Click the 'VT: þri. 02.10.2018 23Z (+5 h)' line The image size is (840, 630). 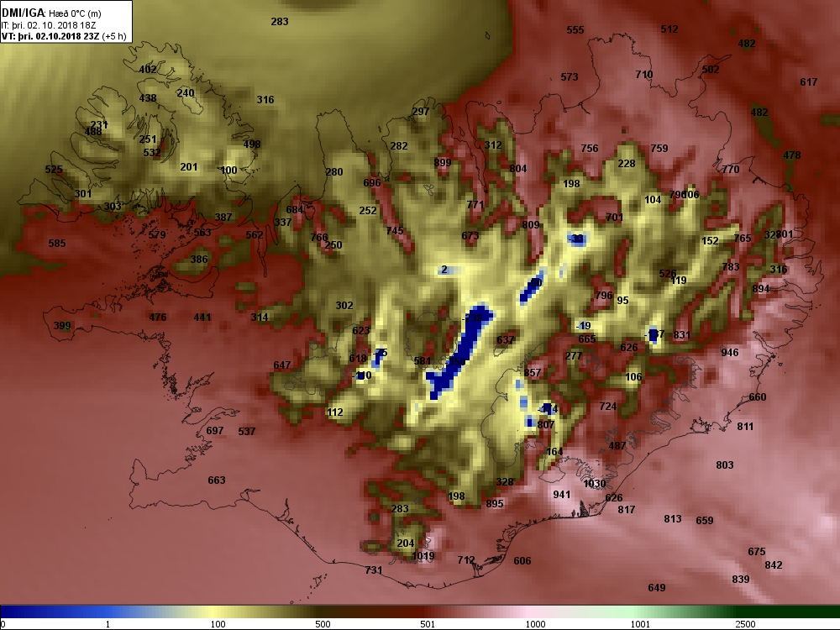click(64, 36)
